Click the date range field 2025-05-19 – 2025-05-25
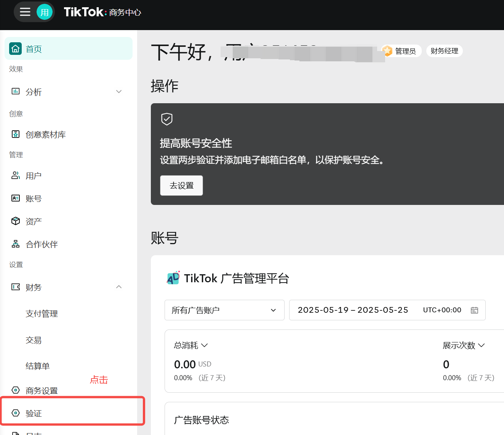 point(353,310)
